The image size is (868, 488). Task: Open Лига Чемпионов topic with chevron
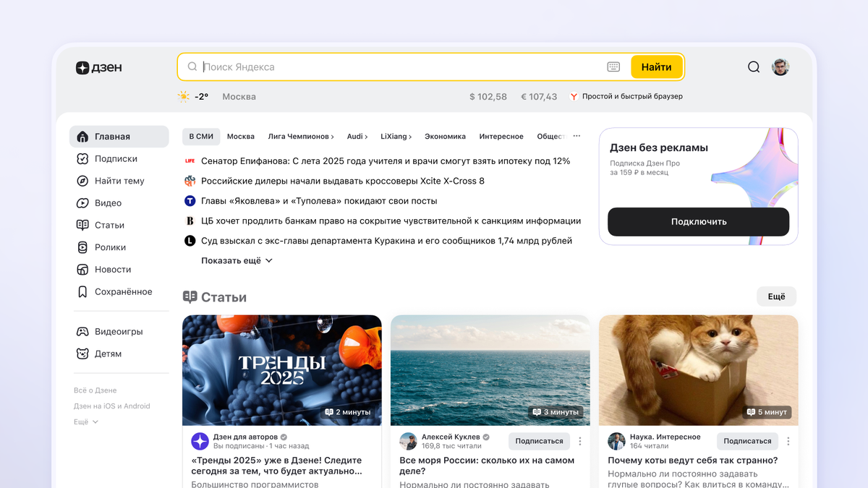(301, 136)
